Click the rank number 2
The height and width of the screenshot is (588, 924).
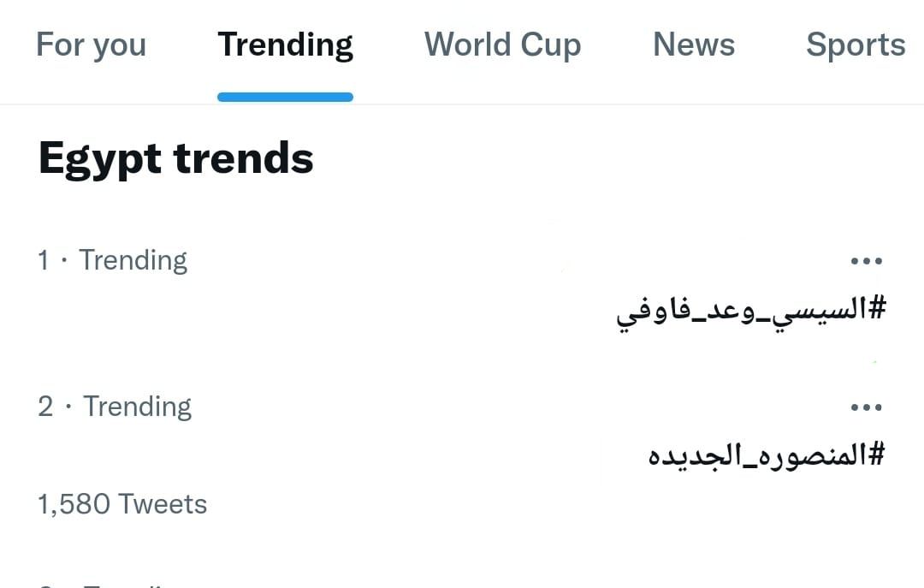click(x=45, y=407)
